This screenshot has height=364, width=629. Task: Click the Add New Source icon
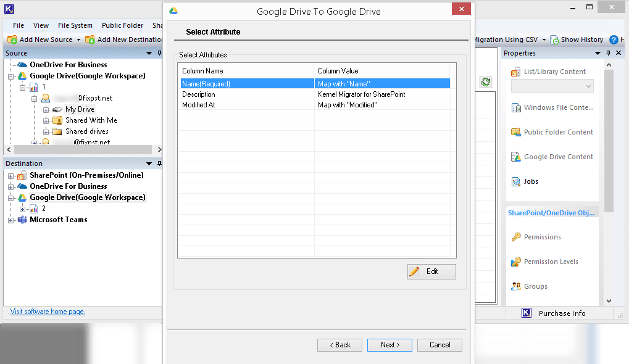[x=12, y=39]
